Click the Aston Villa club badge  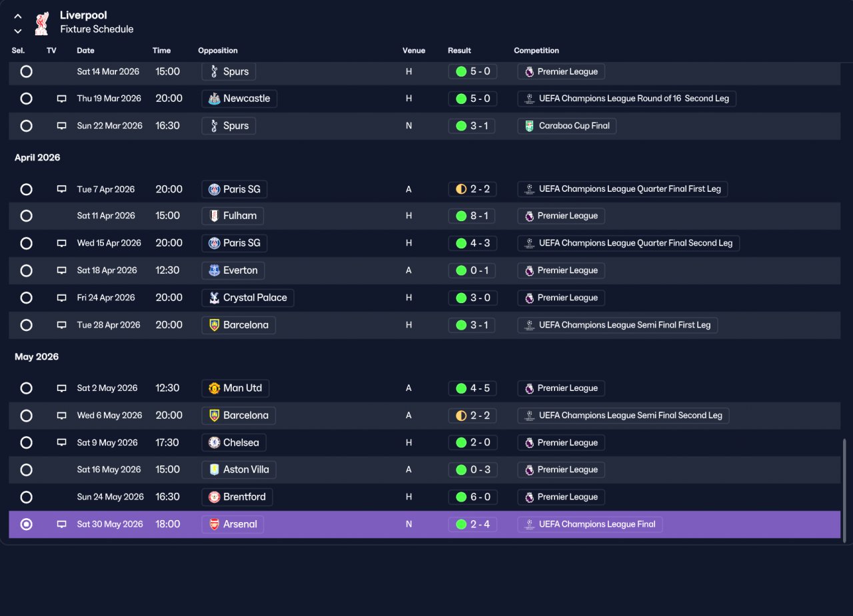(x=214, y=469)
